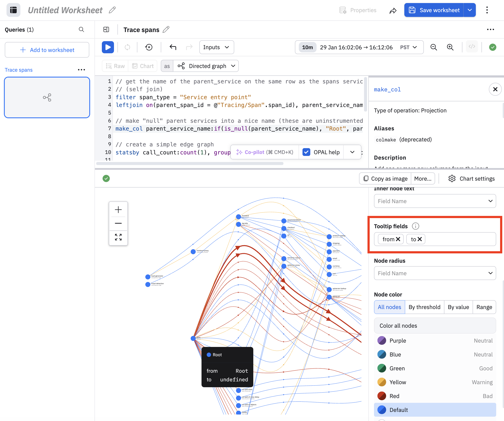504x421 pixels.
Task: Click the undo arrow in the toolbar
Action: point(173,47)
